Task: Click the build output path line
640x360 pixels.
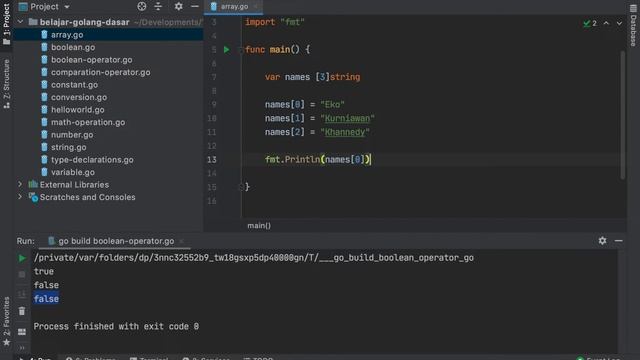Action: (253, 258)
